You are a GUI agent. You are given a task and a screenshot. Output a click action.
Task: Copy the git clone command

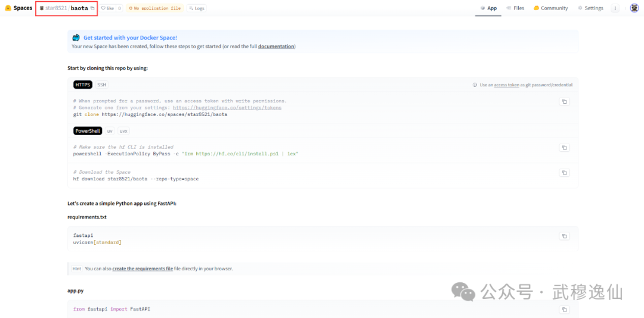point(564,102)
